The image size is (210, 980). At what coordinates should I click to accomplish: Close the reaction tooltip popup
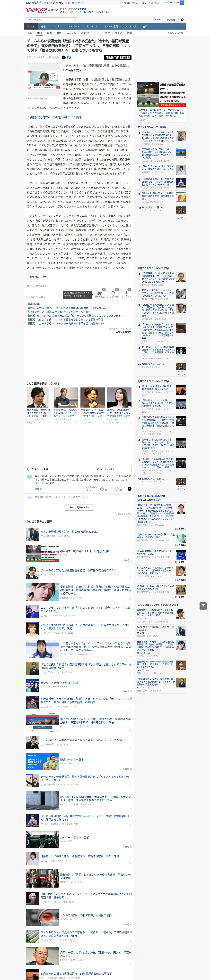coord(91,293)
